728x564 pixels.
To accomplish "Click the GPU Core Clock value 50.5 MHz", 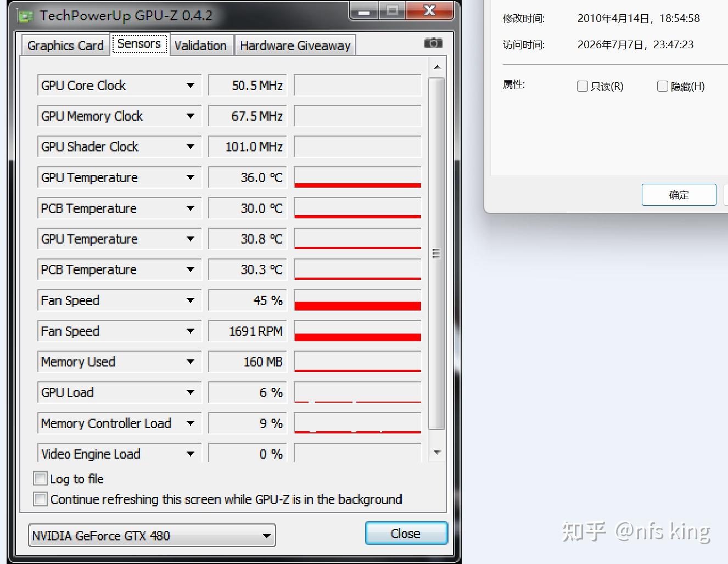I will point(248,85).
